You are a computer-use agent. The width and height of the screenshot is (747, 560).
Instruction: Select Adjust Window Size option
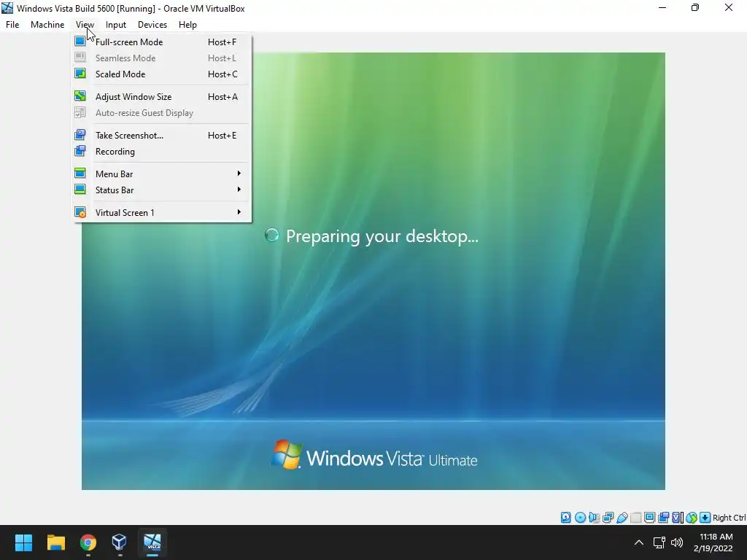161,97
